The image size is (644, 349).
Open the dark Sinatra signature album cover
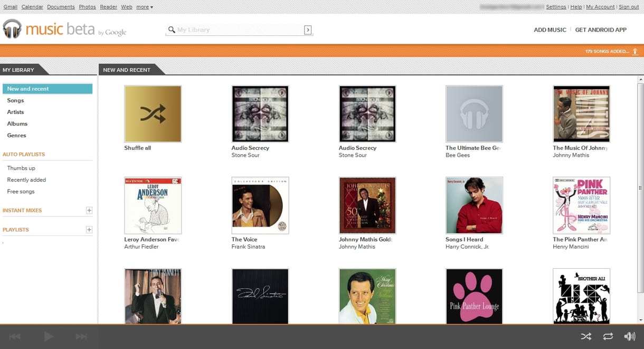pyautogui.click(x=260, y=296)
